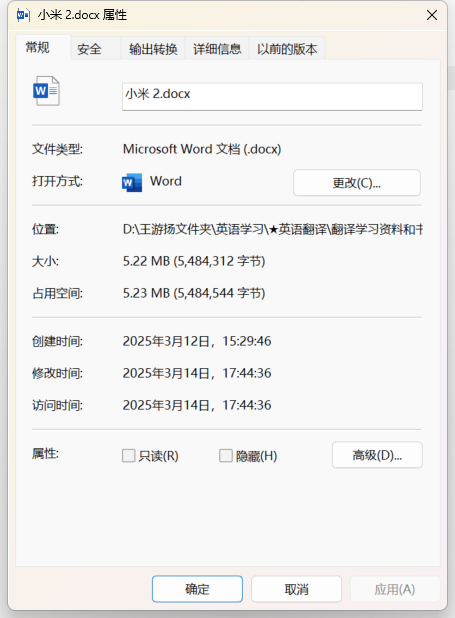Click the size value 5.22 MB (5,484,312 字节)
Screen dimensions: 455x618
click(x=194, y=261)
